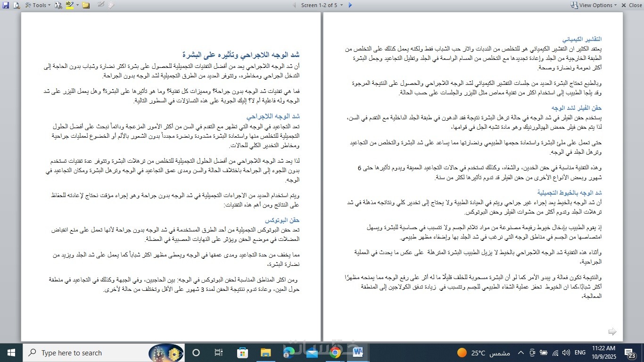Open the volume speaker tray icon
The height and width of the screenshot is (362, 644).
[566, 353]
